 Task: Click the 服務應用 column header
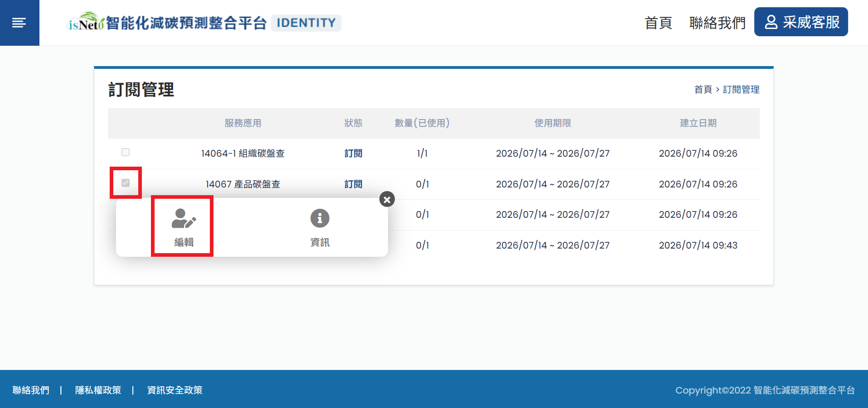click(x=243, y=123)
